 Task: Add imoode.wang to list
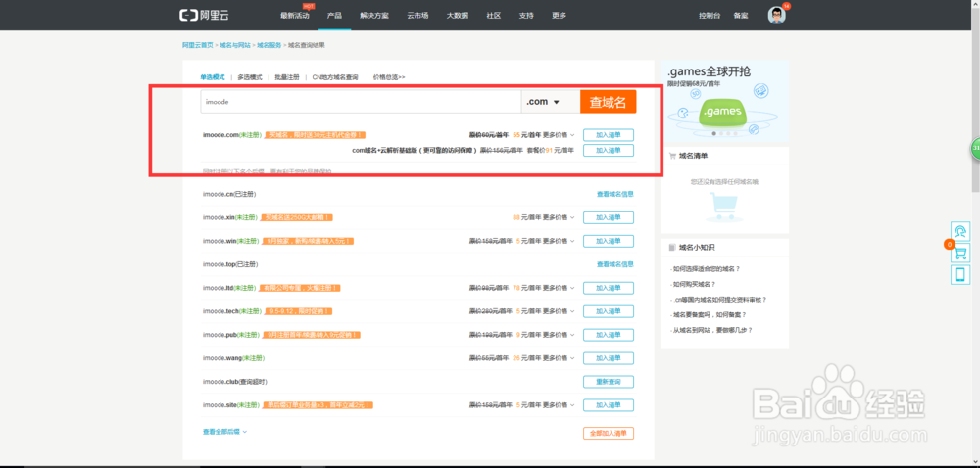[609, 358]
